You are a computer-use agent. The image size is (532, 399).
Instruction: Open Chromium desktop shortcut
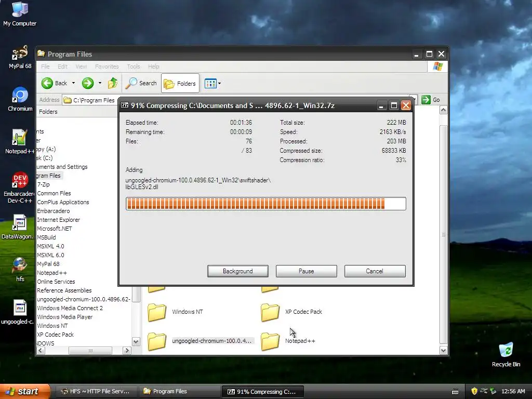pos(20,99)
